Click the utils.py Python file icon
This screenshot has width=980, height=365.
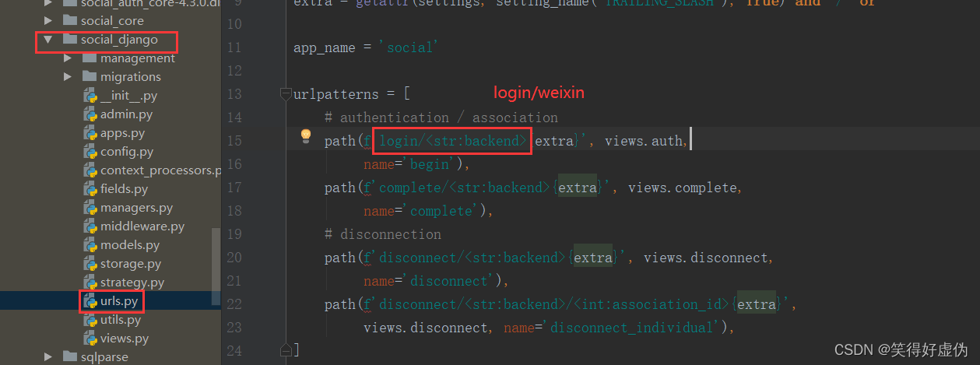click(x=90, y=320)
